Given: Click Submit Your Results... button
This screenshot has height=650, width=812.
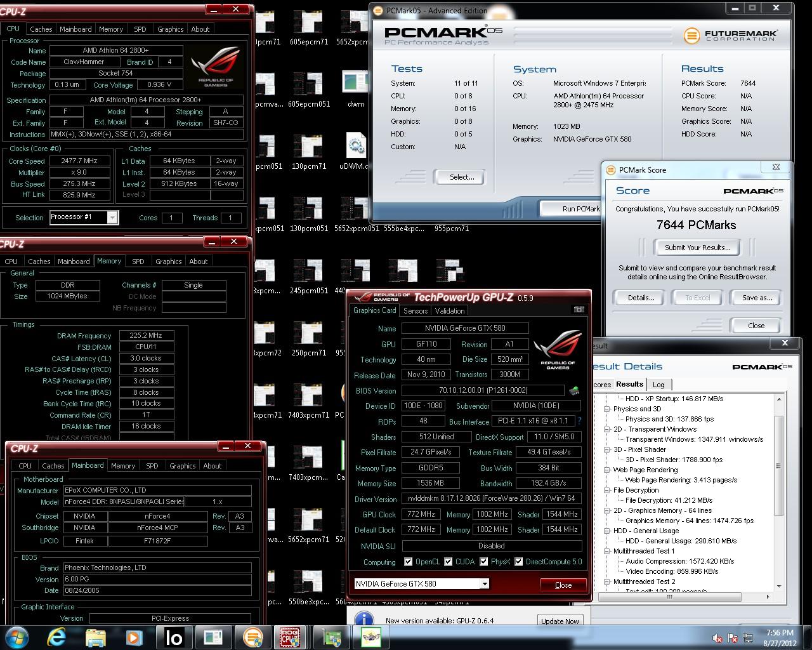Looking at the screenshot, I should [697, 248].
